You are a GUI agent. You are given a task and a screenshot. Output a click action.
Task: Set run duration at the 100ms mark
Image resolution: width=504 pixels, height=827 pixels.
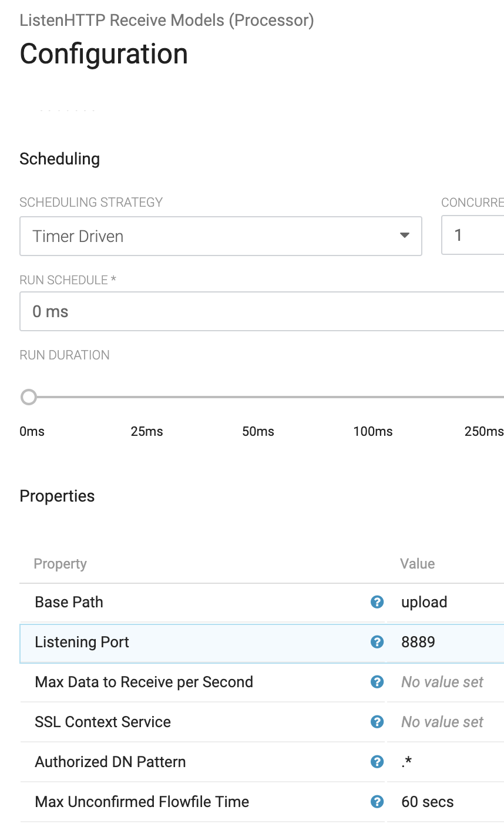click(x=373, y=398)
